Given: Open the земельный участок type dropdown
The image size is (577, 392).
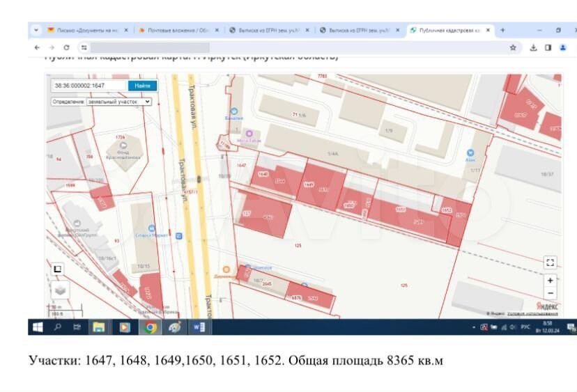Looking at the screenshot, I should point(118,102).
